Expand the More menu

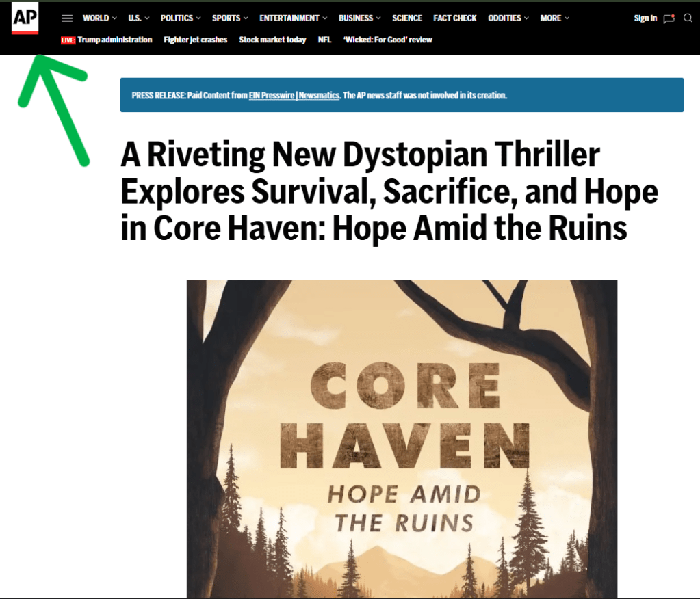point(554,18)
